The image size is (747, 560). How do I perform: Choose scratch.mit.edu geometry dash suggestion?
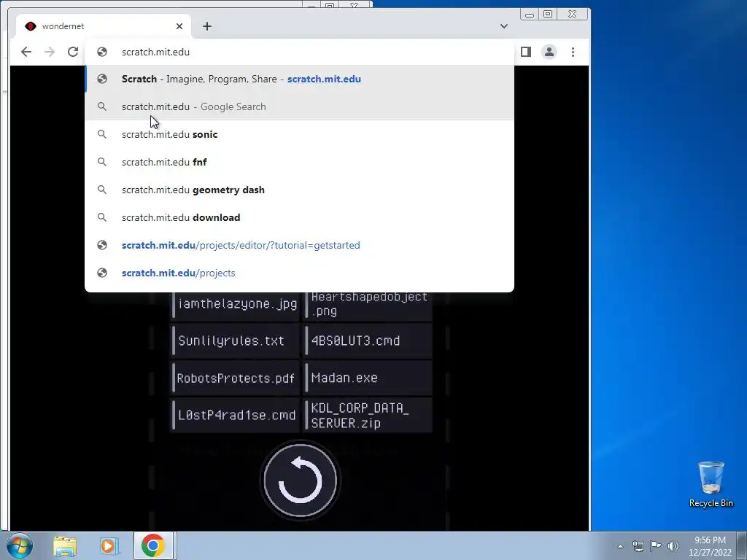click(299, 190)
